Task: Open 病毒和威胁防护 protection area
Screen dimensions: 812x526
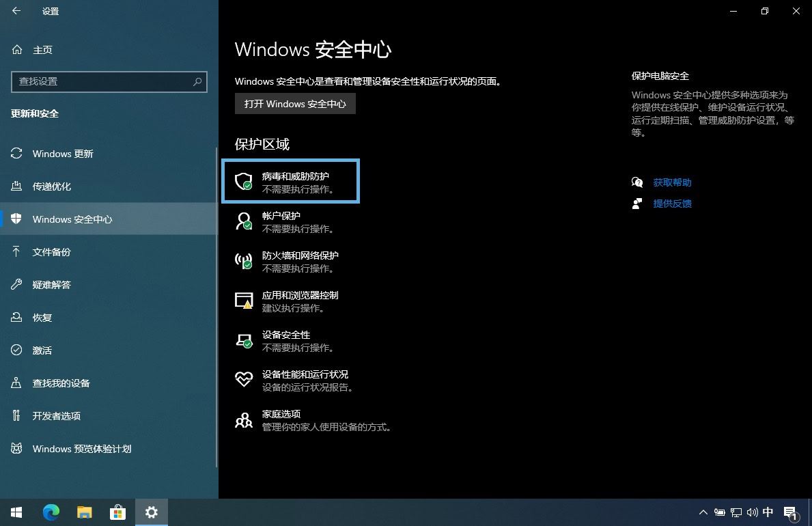Action: coord(290,182)
